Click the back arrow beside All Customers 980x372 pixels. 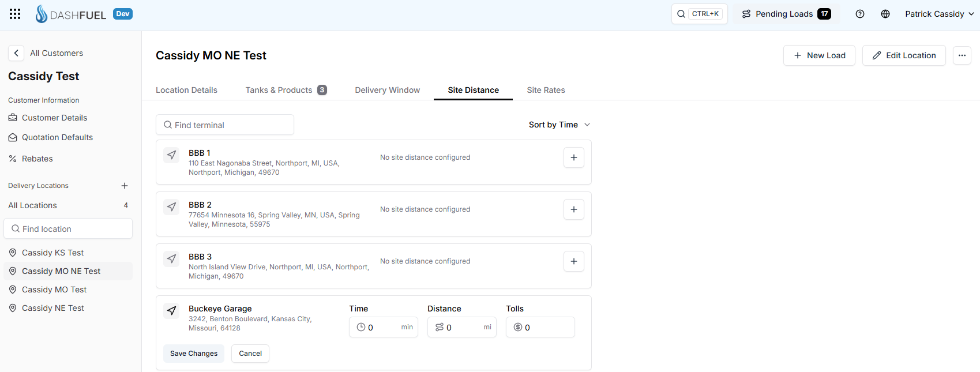[16, 53]
